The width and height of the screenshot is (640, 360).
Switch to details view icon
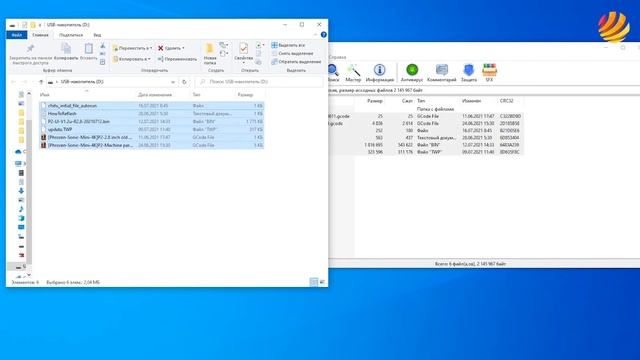click(313, 282)
